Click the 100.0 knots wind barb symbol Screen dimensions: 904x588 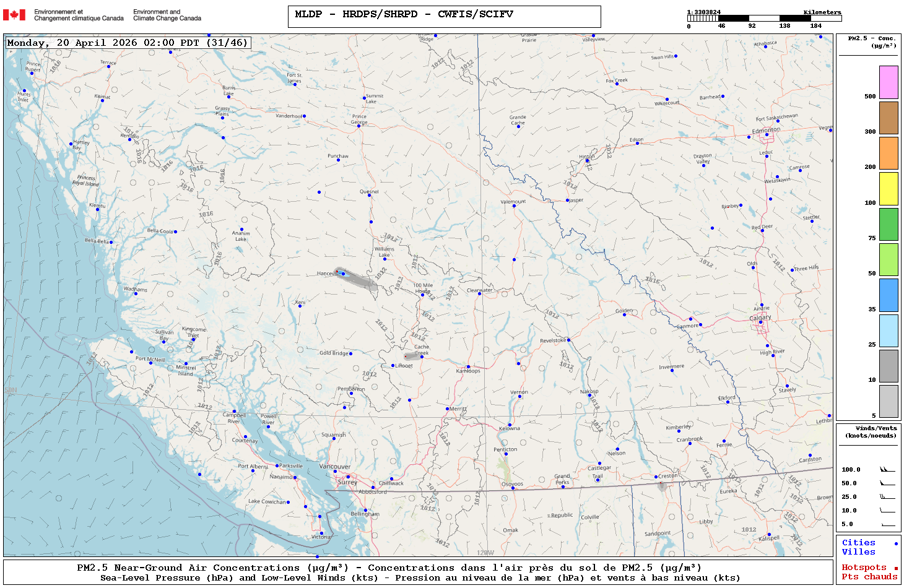887,470
